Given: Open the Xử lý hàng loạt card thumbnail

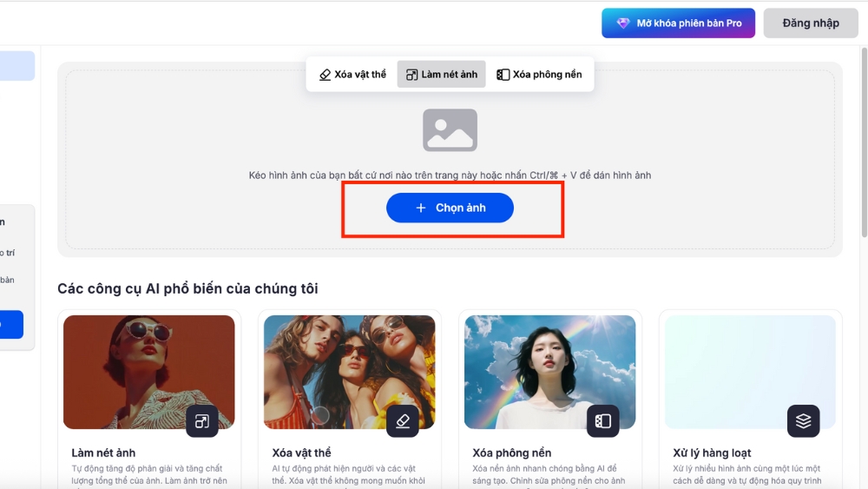Looking at the screenshot, I should click(750, 372).
